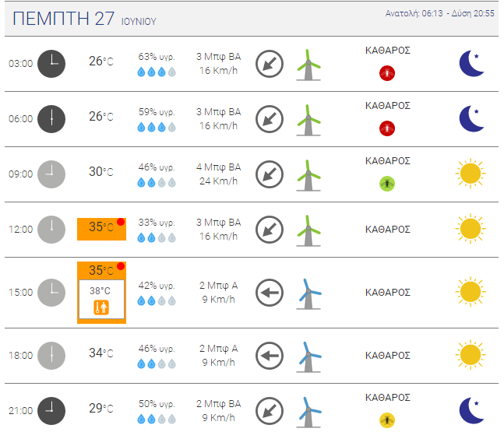Click the green wind turbine at 12:00
Image resolution: width=504 pixels, height=432 pixels.
[x=308, y=230]
